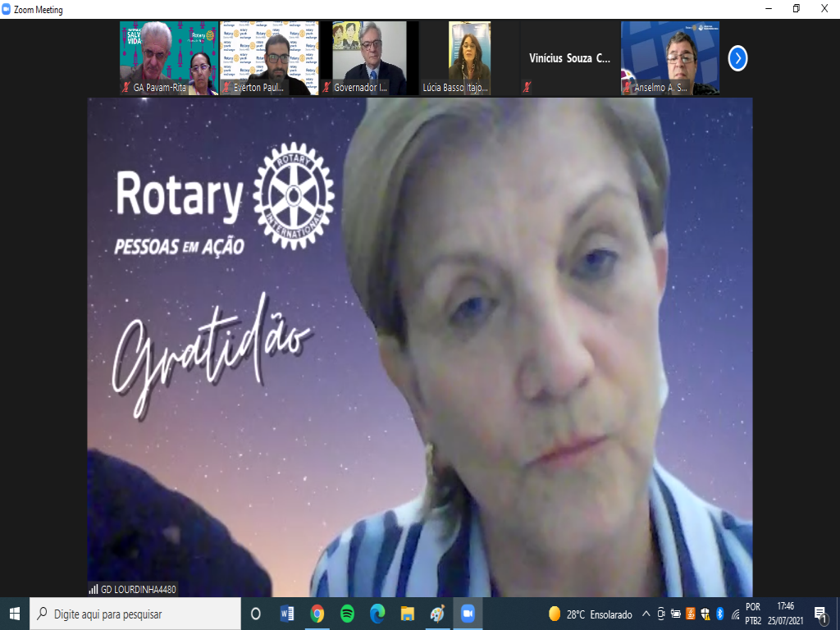Open the Windows Start menu

pyautogui.click(x=14, y=614)
